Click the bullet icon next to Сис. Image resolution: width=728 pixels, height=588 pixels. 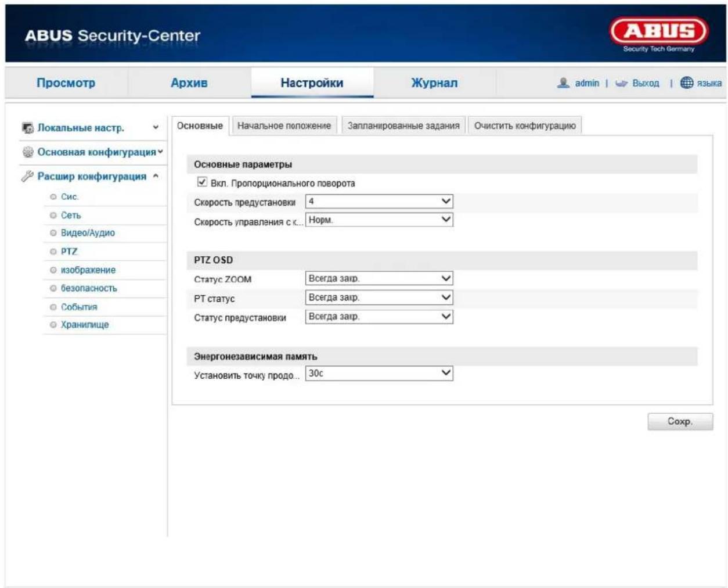coord(53,197)
